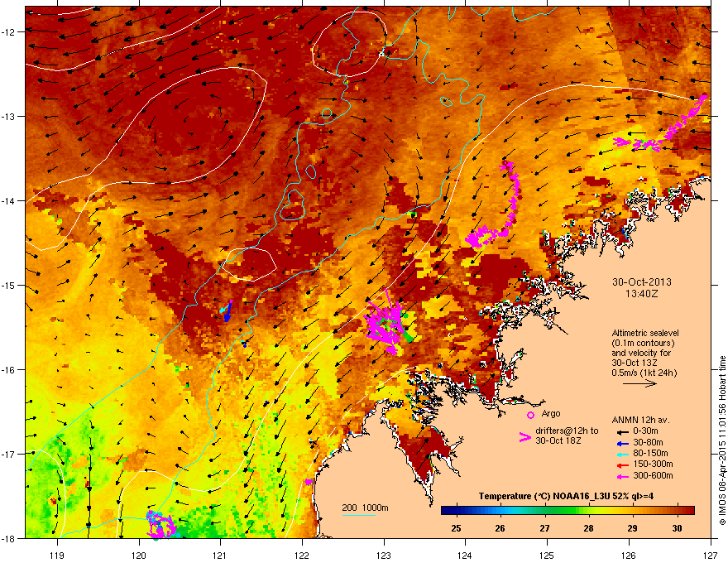Click the magenta drifter track near 126°E, 13.3°S

(x=660, y=125)
